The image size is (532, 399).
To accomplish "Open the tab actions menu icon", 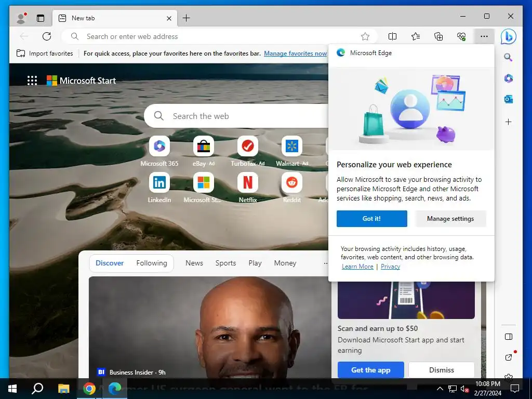I will pyautogui.click(x=41, y=18).
